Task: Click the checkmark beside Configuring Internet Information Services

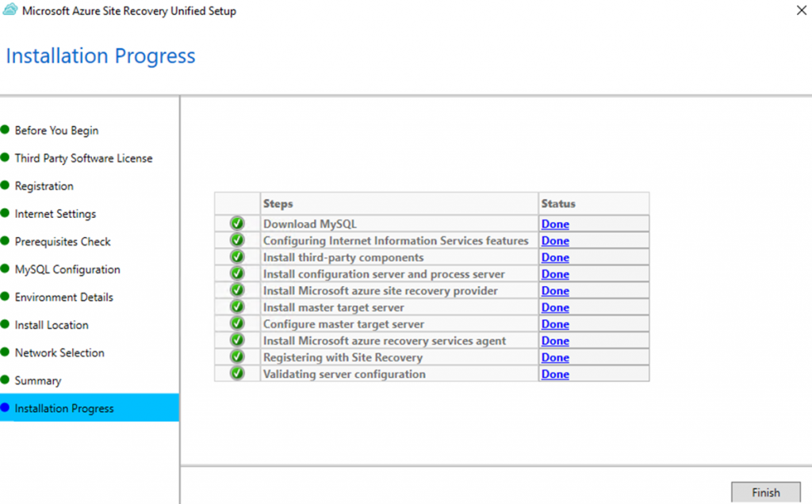Action: tap(237, 241)
